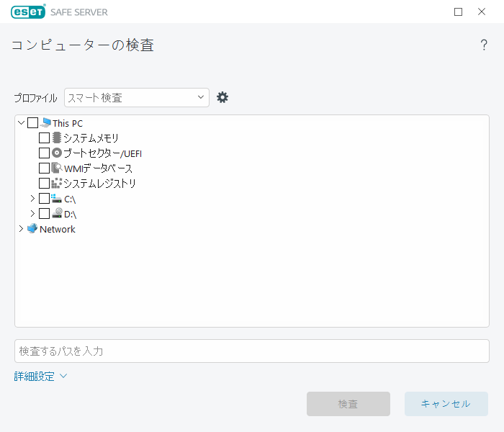
Task: Click the システムレジストリ registry icon
Action: click(x=57, y=183)
